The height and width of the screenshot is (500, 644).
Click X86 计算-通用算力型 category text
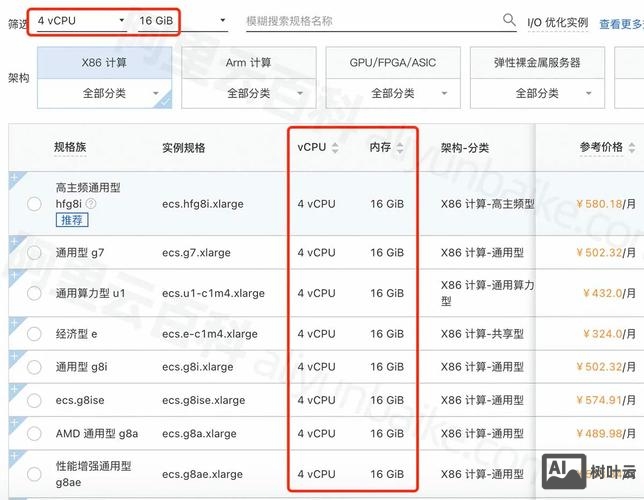(488, 293)
